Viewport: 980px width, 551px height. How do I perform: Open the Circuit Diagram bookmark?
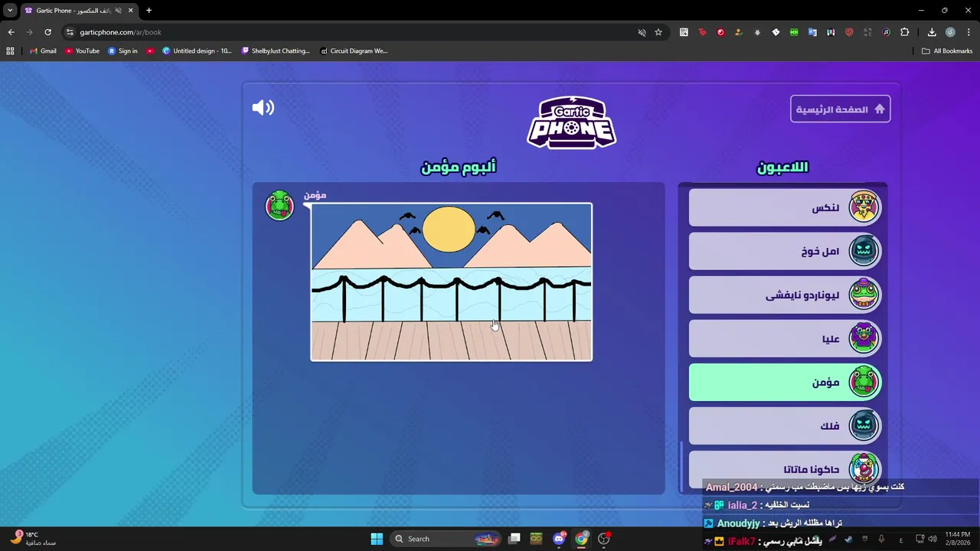[x=354, y=51]
